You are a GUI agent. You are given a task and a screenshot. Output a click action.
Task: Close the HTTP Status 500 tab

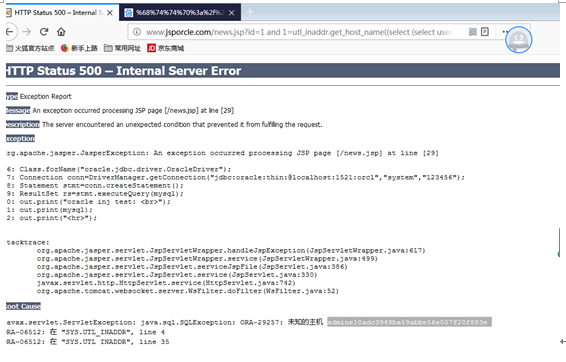[110, 13]
